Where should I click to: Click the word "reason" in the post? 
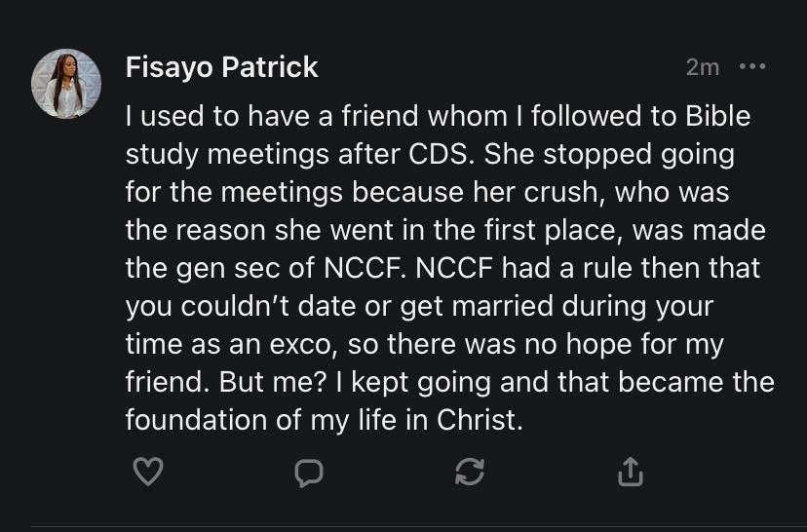tap(218, 230)
